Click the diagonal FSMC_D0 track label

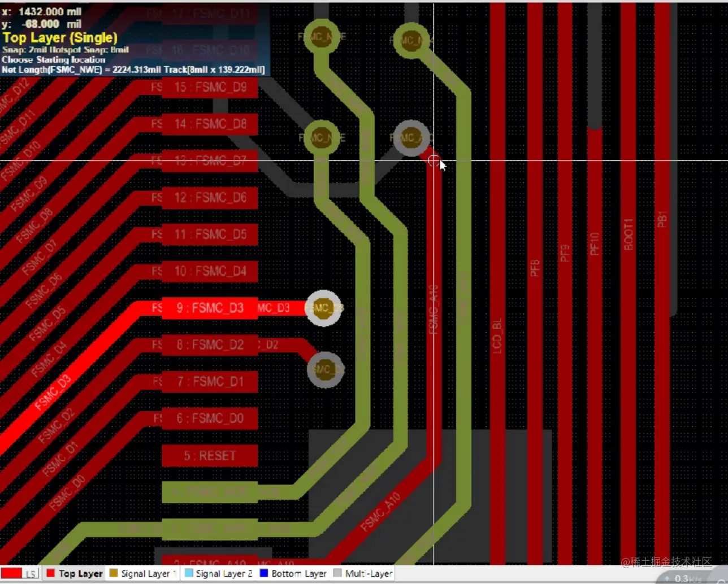click(67, 492)
